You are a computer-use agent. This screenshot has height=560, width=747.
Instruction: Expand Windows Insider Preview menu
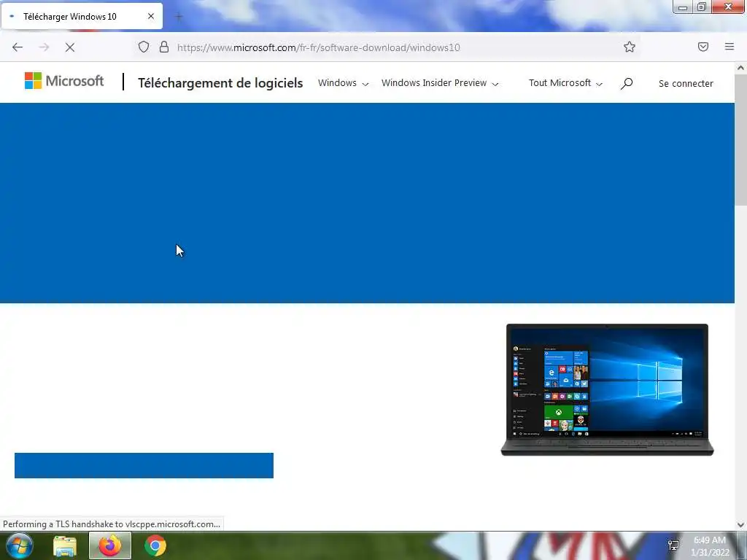click(x=440, y=83)
